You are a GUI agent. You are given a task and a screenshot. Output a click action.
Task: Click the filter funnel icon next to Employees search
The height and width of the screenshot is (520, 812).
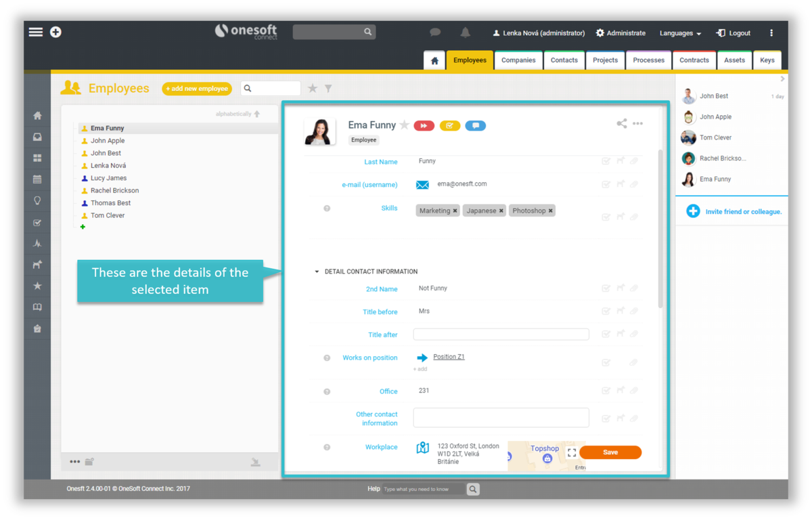pos(328,89)
